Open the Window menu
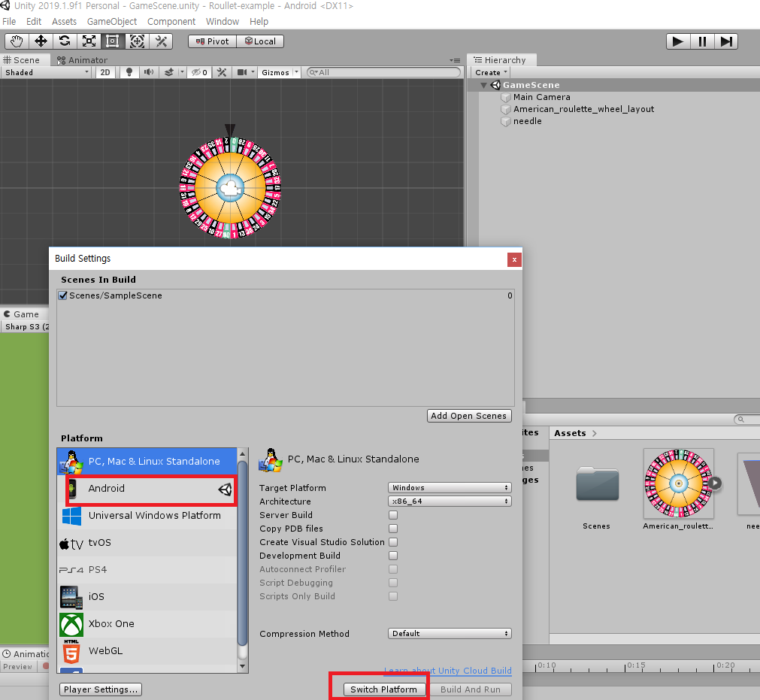The height and width of the screenshot is (700, 760). pos(223,21)
